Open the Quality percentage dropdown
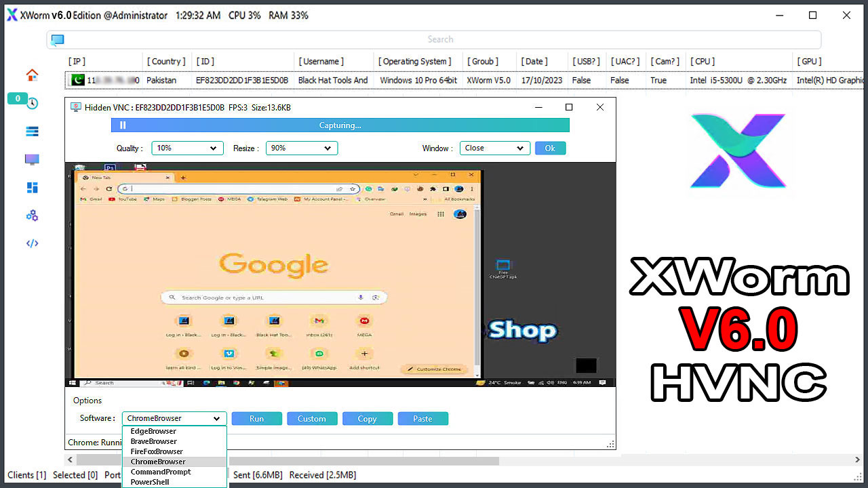 point(187,148)
